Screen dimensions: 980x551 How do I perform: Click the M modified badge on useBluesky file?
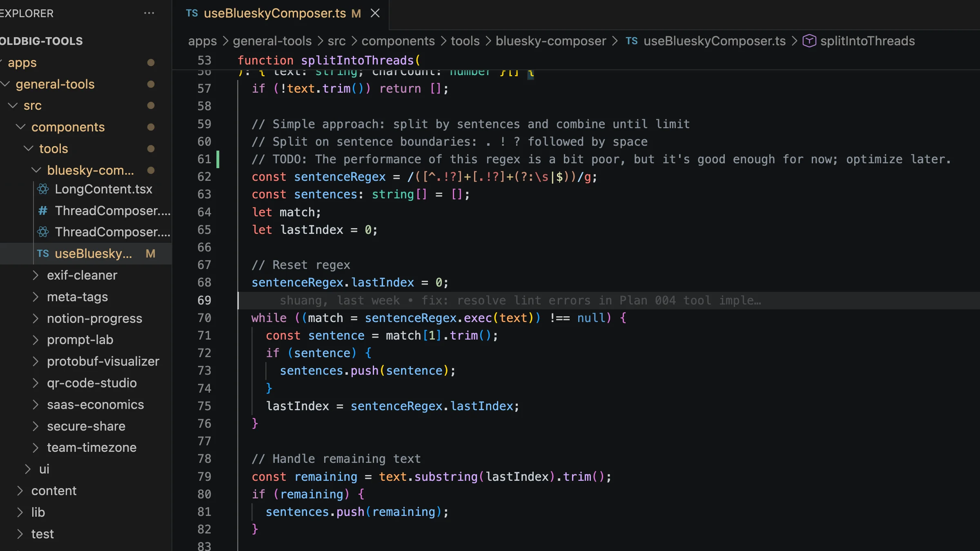(151, 253)
